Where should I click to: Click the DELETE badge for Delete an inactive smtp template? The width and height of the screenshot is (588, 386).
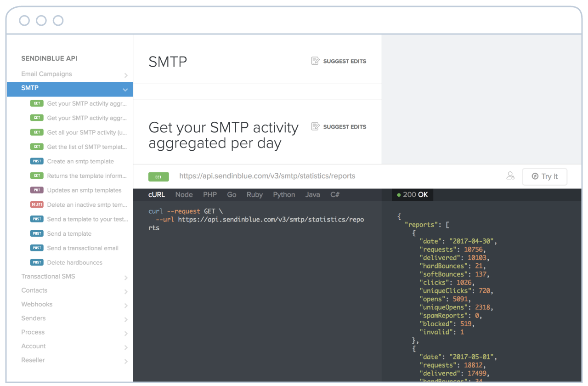(37, 204)
